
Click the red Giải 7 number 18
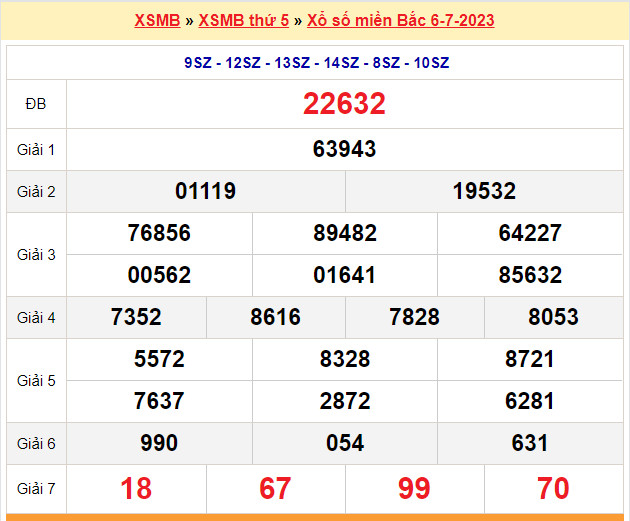136,488
